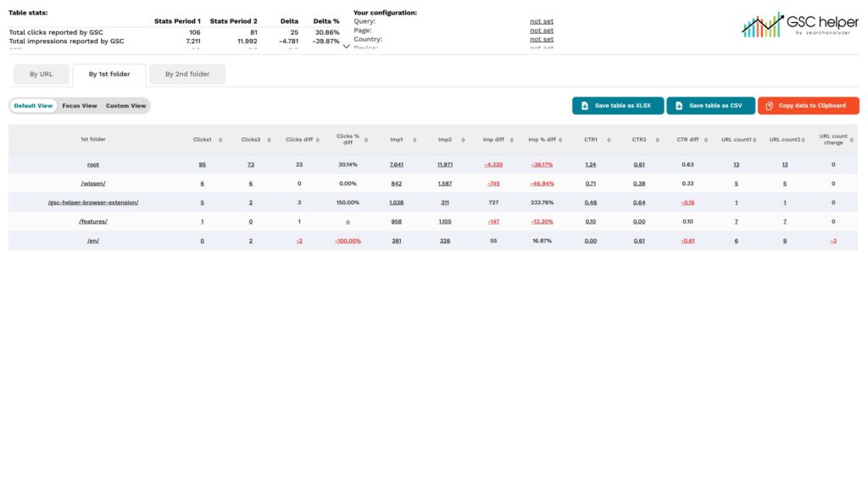The image size is (868, 488).
Task: Click the GSC helper logo
Action: tap(799, 26)
